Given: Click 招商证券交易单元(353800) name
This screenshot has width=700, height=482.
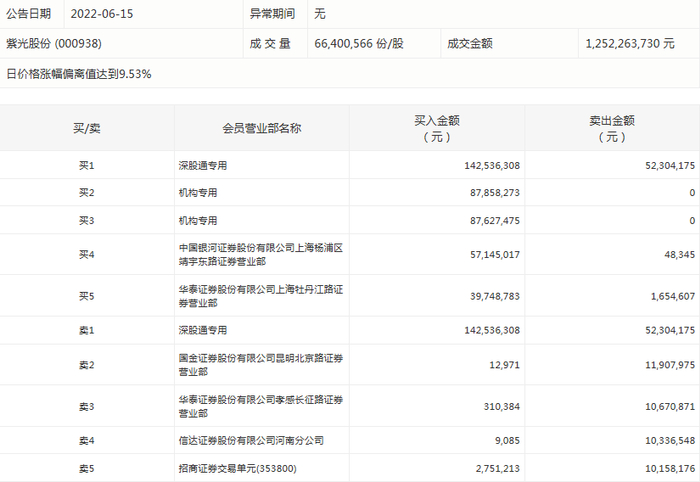Looking at the screenshot, I should [238, 469].
